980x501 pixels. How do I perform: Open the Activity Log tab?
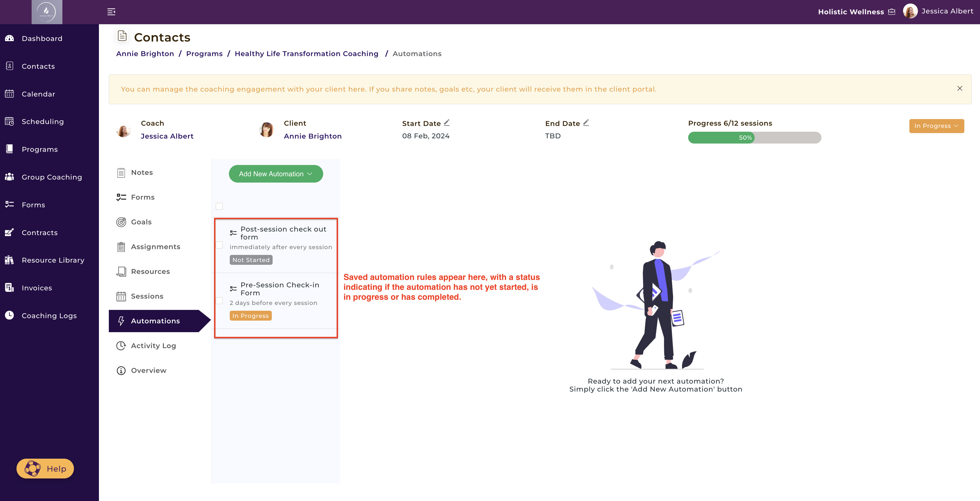click(x=153, y=346)
